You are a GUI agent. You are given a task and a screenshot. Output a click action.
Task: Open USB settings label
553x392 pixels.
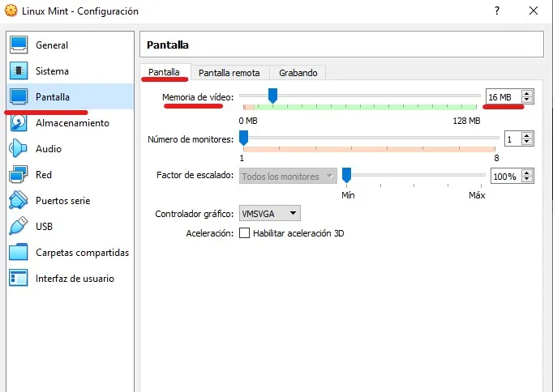[44, 226]
